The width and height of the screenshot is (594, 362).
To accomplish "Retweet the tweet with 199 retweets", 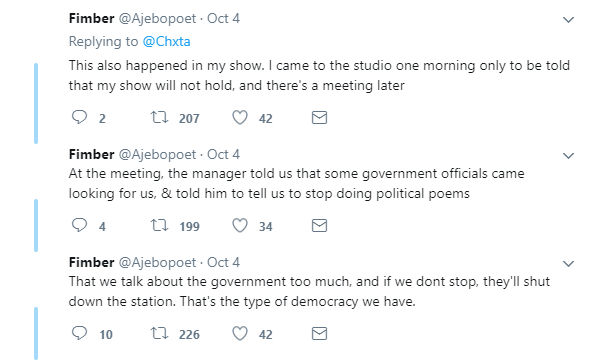I will pyautogui.click(x=159, y=225).
